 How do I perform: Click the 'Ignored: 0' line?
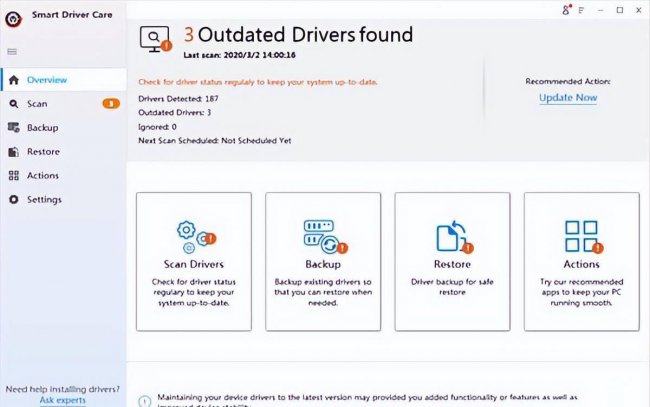[x=157, y=127]
